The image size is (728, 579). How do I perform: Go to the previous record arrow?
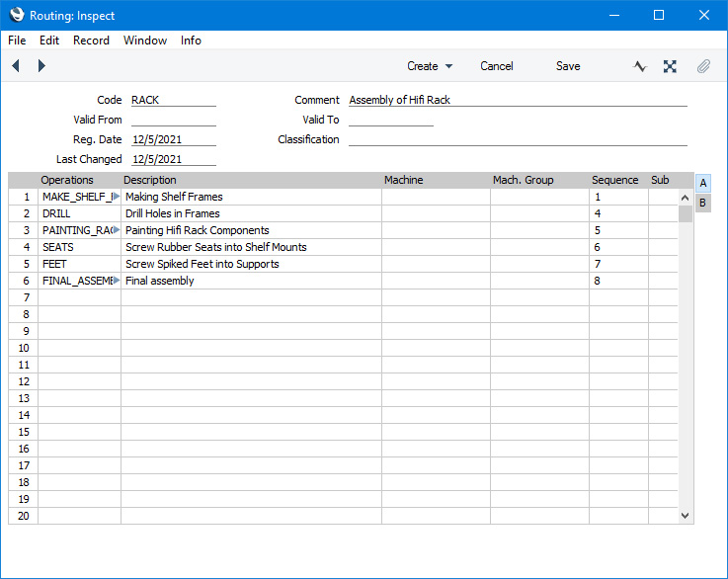(16, 66)
